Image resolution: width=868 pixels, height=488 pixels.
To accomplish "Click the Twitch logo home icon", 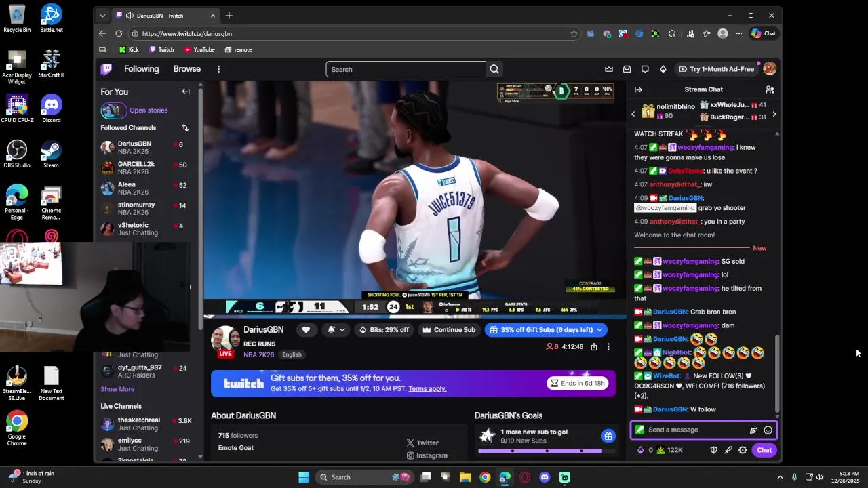I will pos(106,69).
